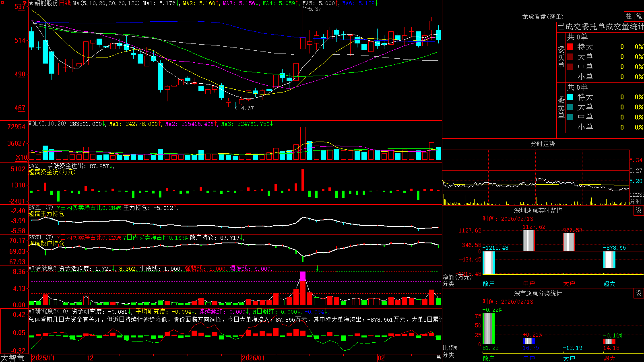Click the 超大 bar labeled -878.66
Screen dimensions: 644x362
click(x=609, y=259)
